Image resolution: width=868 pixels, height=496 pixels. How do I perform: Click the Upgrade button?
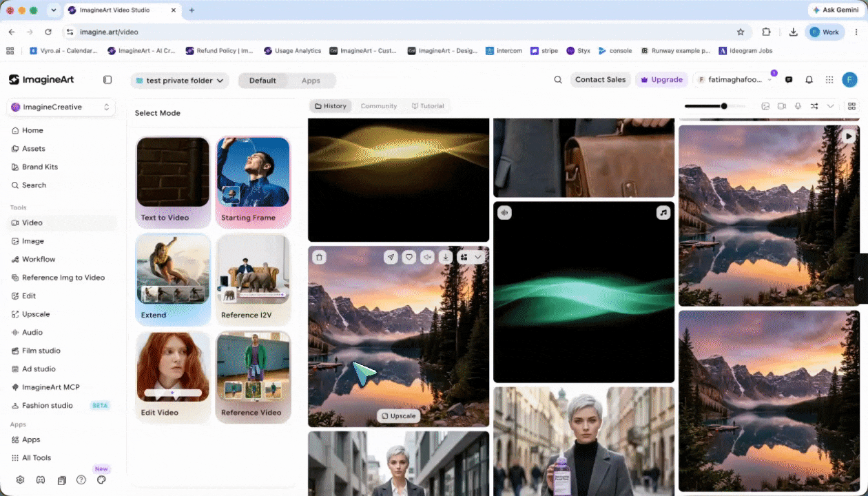point(661,80)
